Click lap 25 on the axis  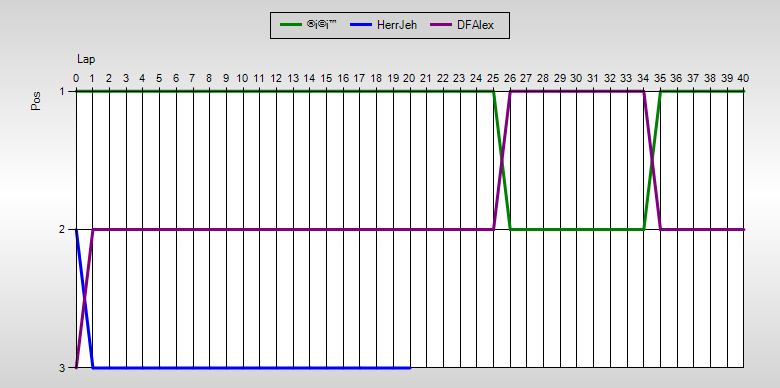click(x=493, y=79)
